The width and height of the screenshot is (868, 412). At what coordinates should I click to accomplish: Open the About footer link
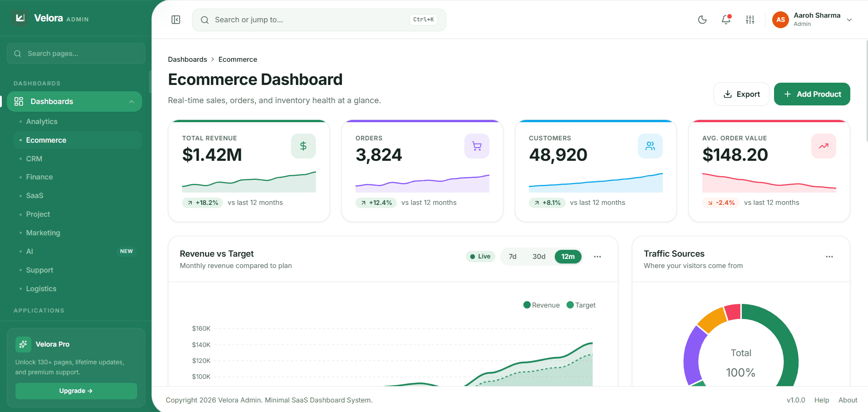848,400
